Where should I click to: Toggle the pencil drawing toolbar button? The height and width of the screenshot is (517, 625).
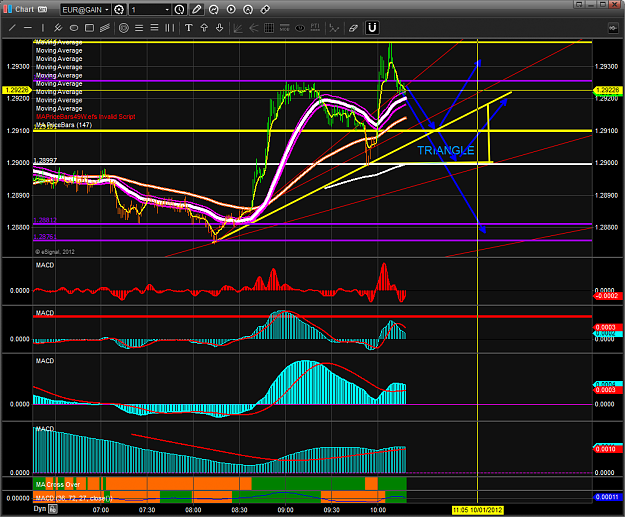coord(197,9)
